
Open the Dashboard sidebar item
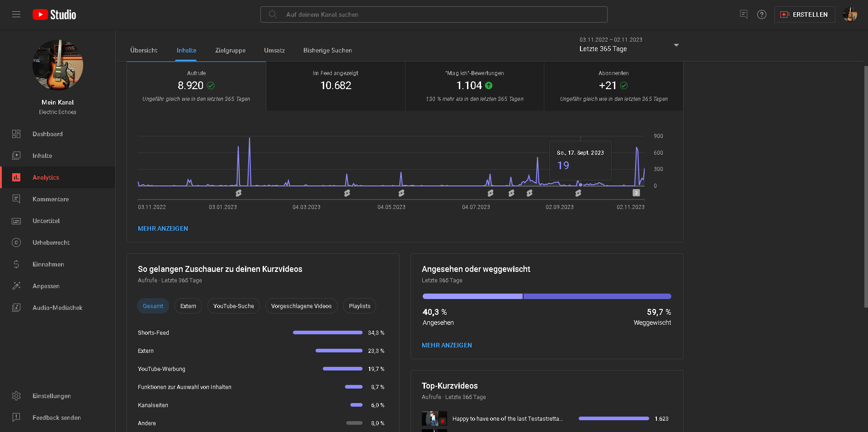[47, 134]
